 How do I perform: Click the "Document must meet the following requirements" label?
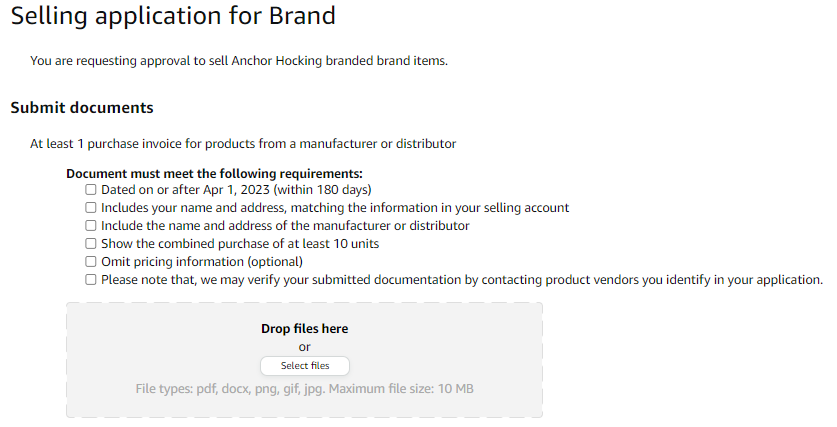[214, 173]
